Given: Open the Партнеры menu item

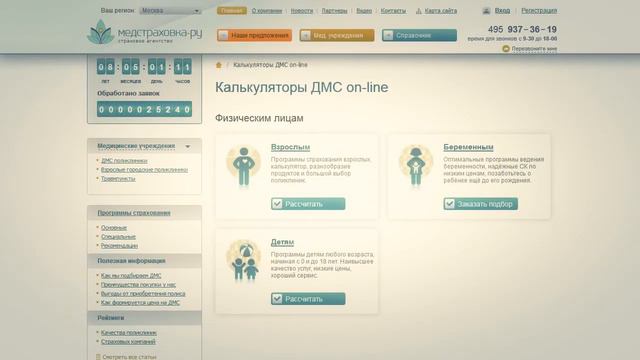Looking at the screenshot, I should [334, 11].
